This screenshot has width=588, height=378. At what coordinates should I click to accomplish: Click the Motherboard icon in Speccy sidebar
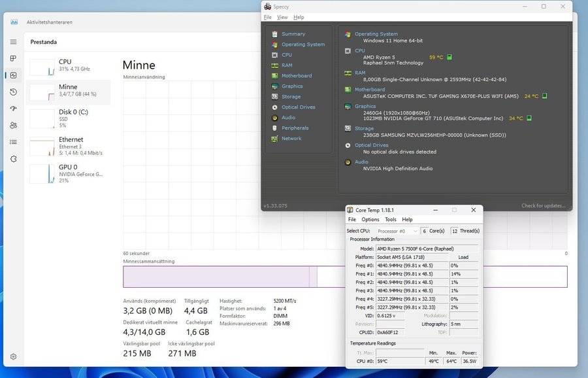click(x=274, y=76)
